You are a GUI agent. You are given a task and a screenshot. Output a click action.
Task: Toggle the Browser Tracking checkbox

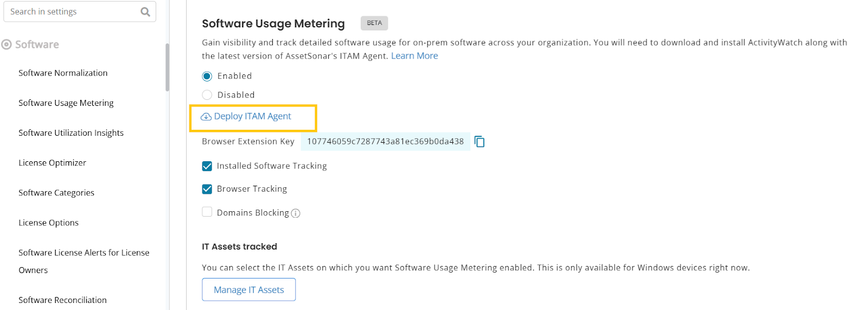207,189
